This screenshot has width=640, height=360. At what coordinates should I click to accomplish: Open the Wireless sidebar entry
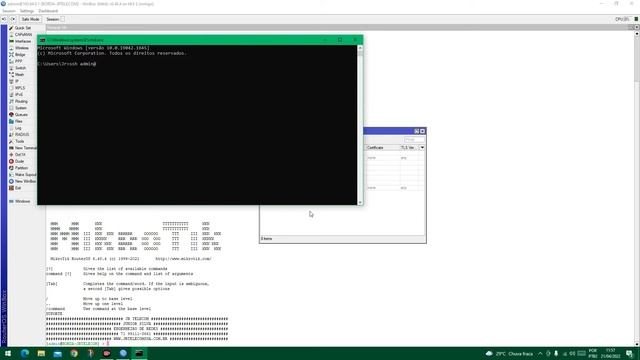(20, 48)
